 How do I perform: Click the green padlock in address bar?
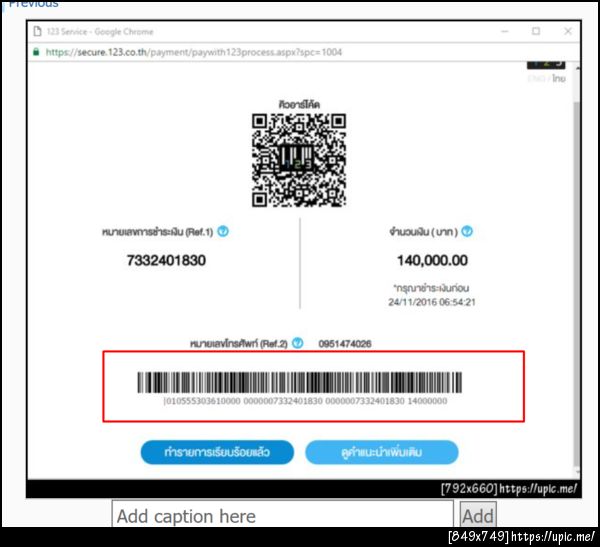(36, 52)
